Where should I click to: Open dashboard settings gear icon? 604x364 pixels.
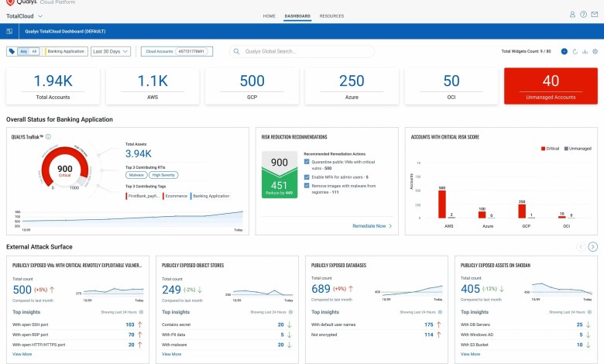click(x=595, y=51)
